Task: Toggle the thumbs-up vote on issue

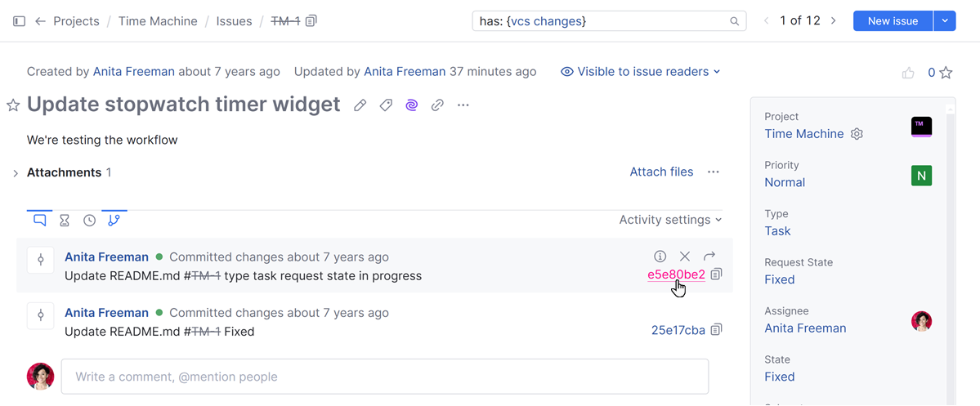Action: coord(908,73)
